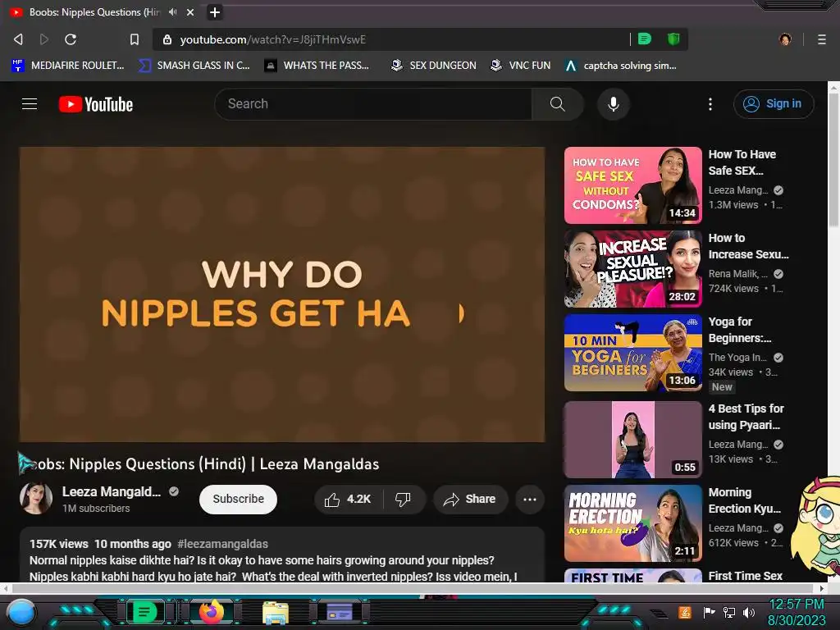Open the purple window app on taskbar

click(340, 612)
